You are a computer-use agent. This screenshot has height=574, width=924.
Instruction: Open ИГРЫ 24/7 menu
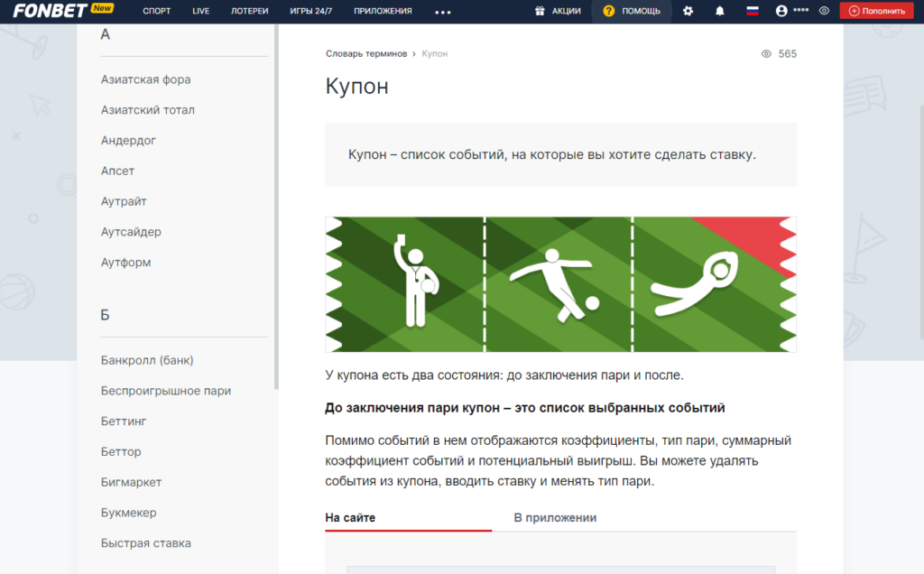[x=310, y=11]
